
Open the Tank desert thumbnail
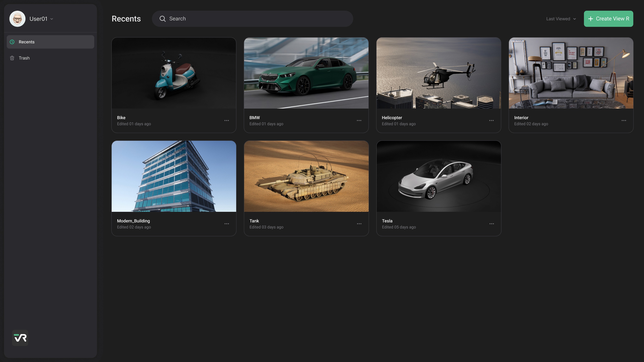point(306,176)
